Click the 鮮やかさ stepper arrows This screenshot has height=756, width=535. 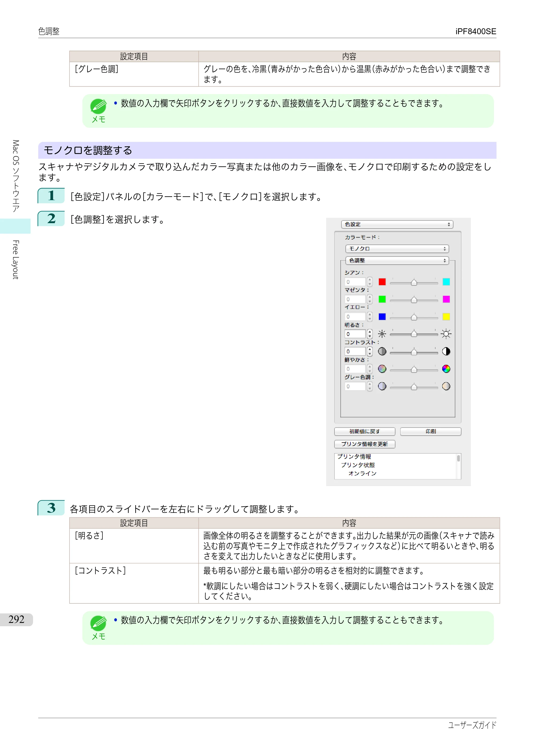(x=370, y=369)
